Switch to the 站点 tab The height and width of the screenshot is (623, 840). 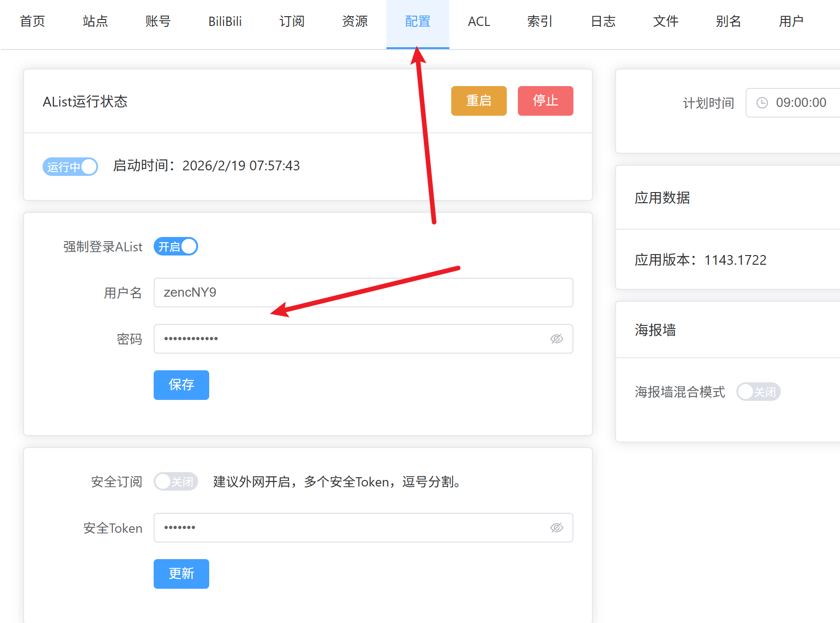pyautogui.click(x=95, y=22)
